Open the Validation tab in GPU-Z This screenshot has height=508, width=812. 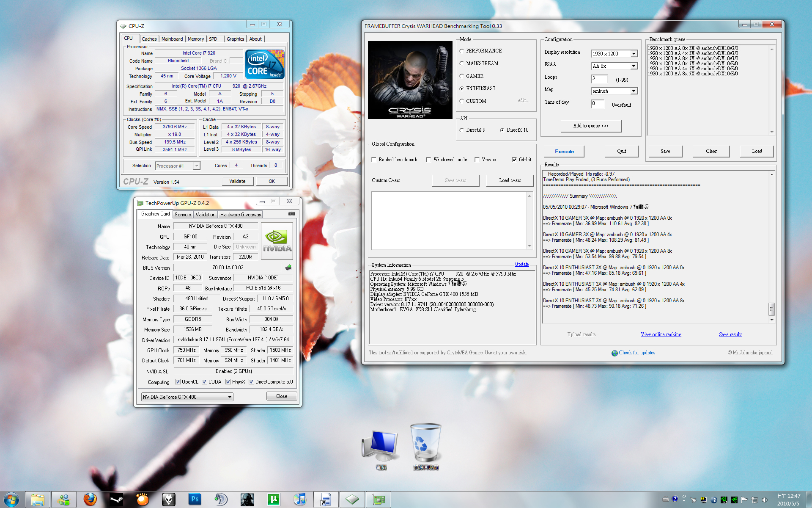(x=206, y=215)
